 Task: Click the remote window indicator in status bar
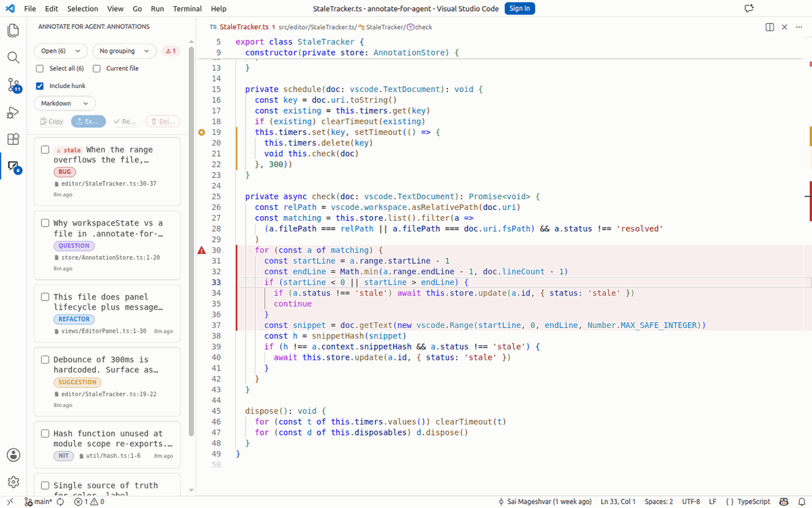10,502
